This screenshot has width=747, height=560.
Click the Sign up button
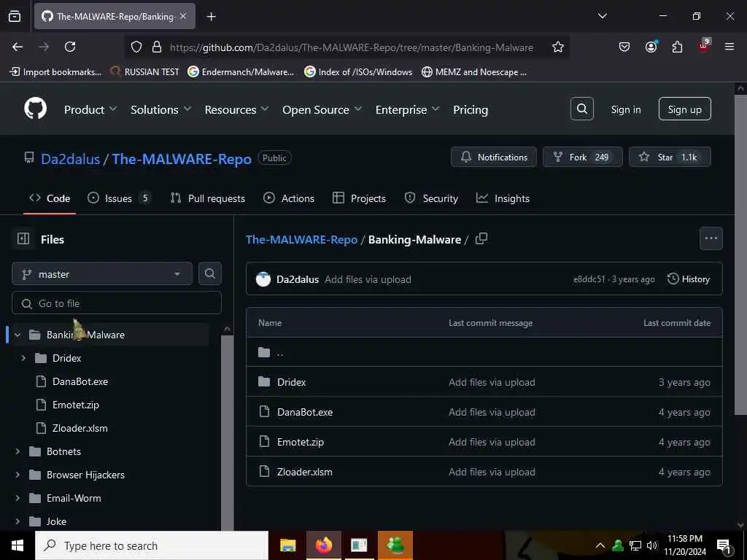click(684, 109)
